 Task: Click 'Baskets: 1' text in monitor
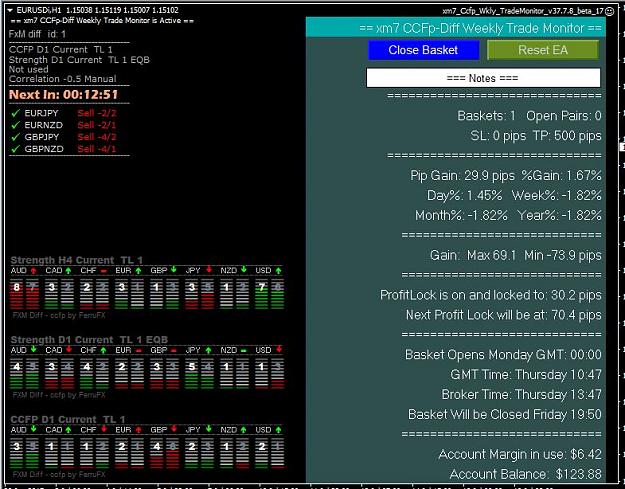coord(486,116)
